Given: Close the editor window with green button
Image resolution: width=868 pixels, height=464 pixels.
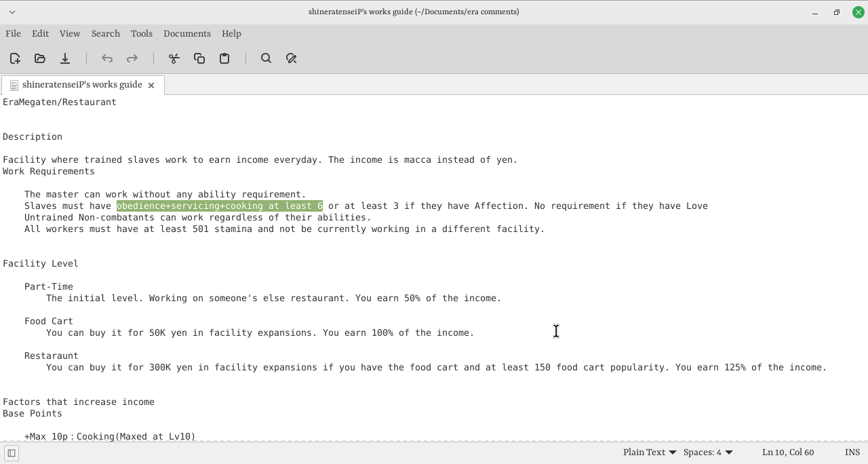Looking at the screenshot, I should click(x=858, y=12).
